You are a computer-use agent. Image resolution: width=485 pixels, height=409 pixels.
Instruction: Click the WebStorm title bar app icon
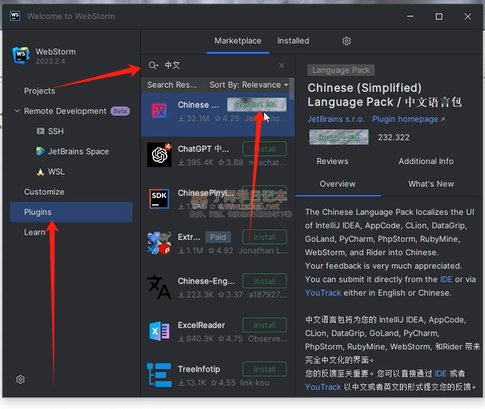click(x=15, y=16)
